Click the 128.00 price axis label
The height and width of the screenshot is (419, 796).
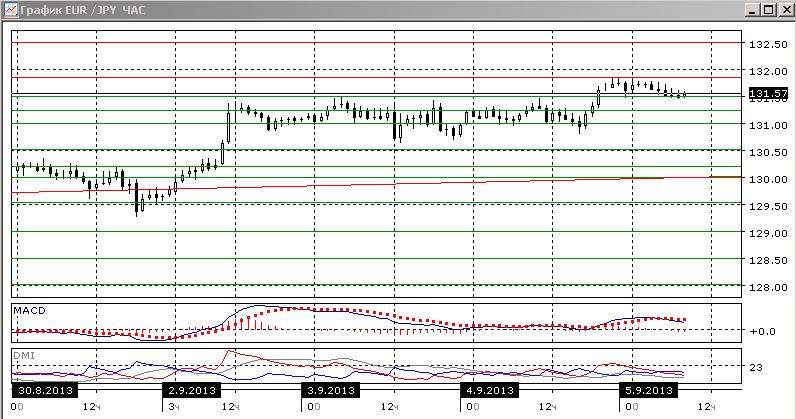768,287
